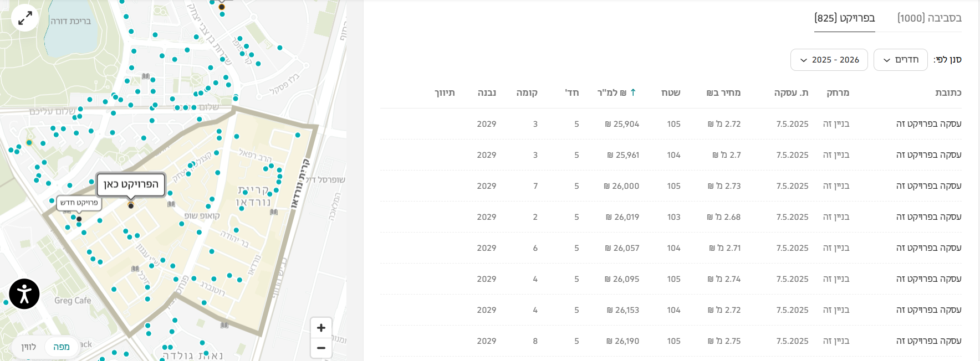Sort by the שטח column header
Screen dimensions: 980x361
point(671,92)
